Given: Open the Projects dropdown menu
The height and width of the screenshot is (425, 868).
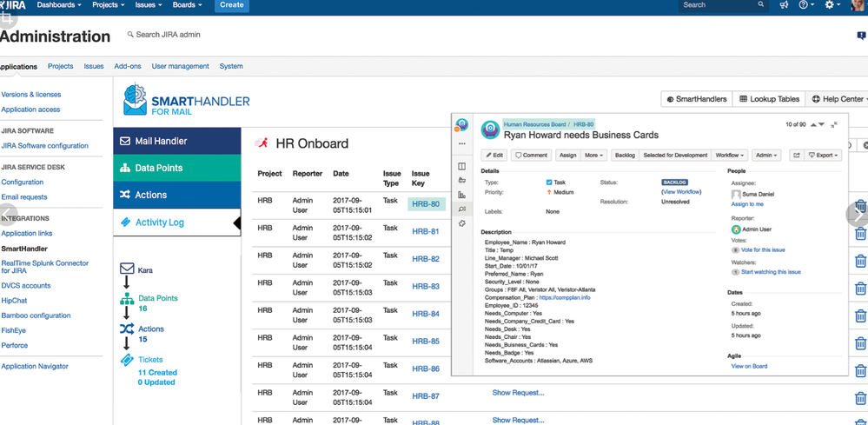Looking at the screenshot, I should pos(108,5).
